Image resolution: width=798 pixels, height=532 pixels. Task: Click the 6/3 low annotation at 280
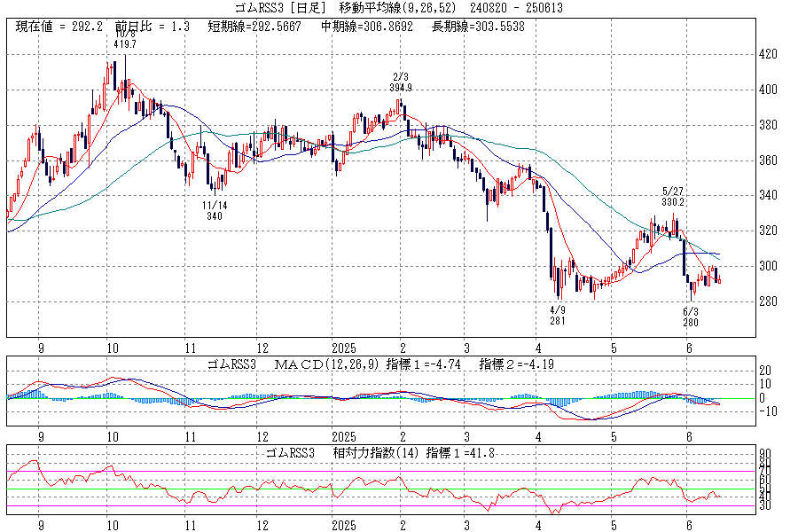[x=691, y=317]
